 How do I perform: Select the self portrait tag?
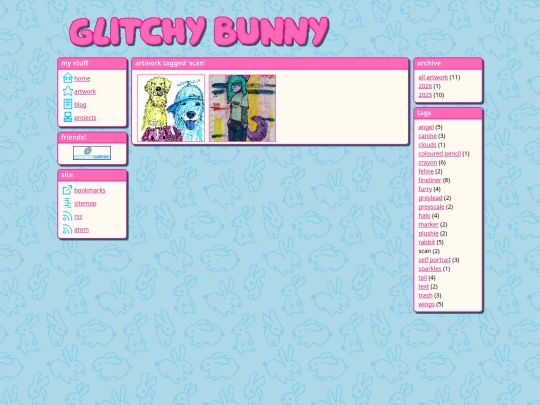[x=434, y=260]
